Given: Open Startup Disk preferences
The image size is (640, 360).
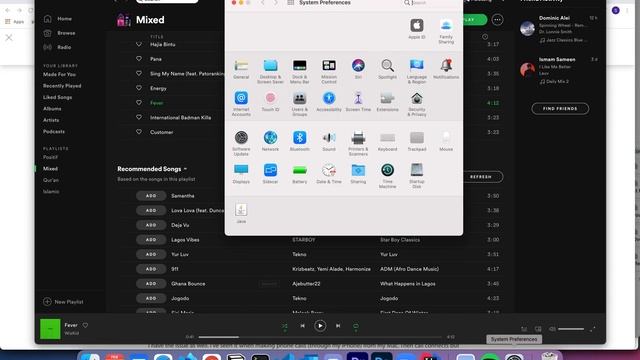Looking at the screenshot, I should [x=416, y=176].
